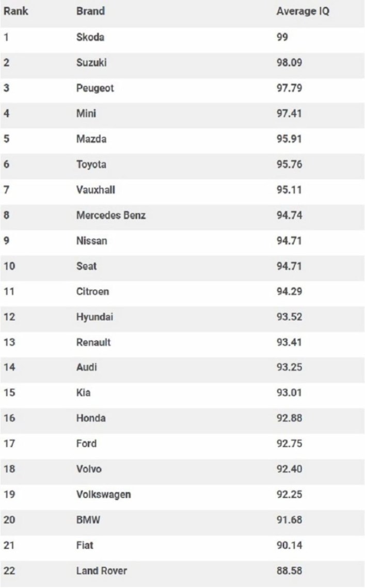Select the Peugeot brand name
365x588 pixels.
(95, 88)
